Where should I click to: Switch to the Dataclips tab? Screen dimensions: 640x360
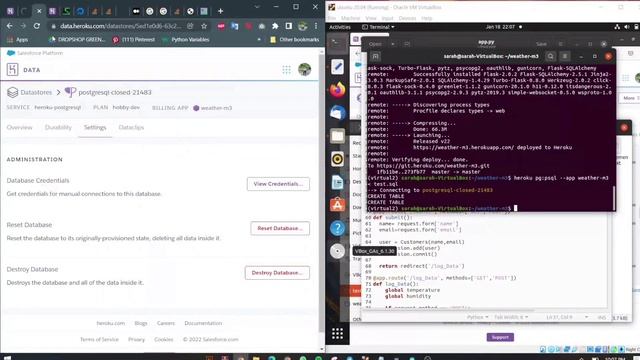tap(131, 127)
